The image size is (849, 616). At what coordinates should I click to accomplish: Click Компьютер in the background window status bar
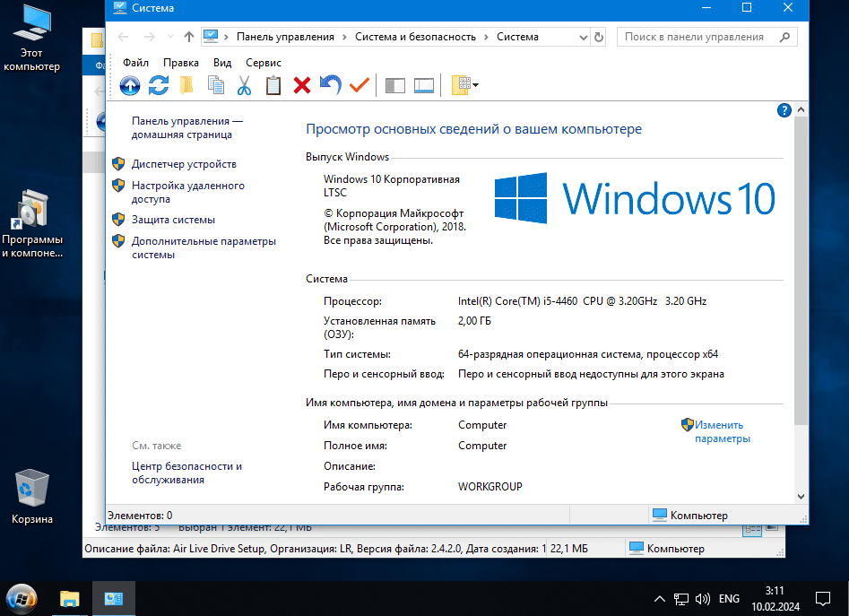[x=666, y=549]
